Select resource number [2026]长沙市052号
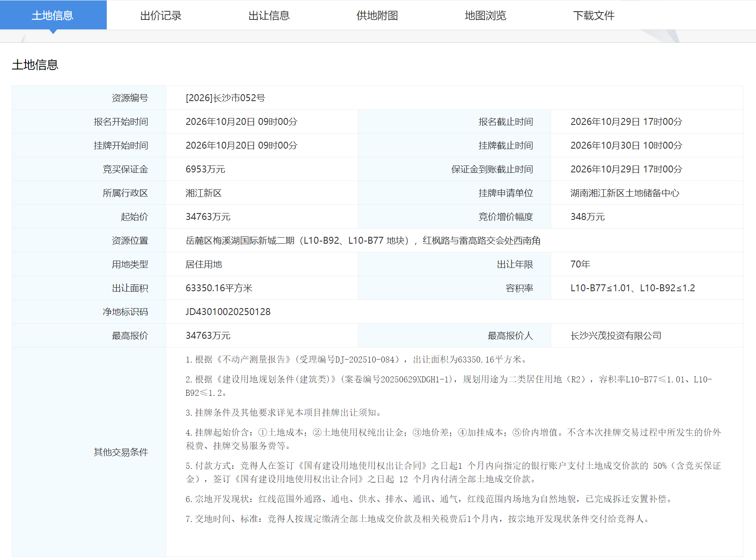Screen dimensions: 756x560 (x=225, y=98)
